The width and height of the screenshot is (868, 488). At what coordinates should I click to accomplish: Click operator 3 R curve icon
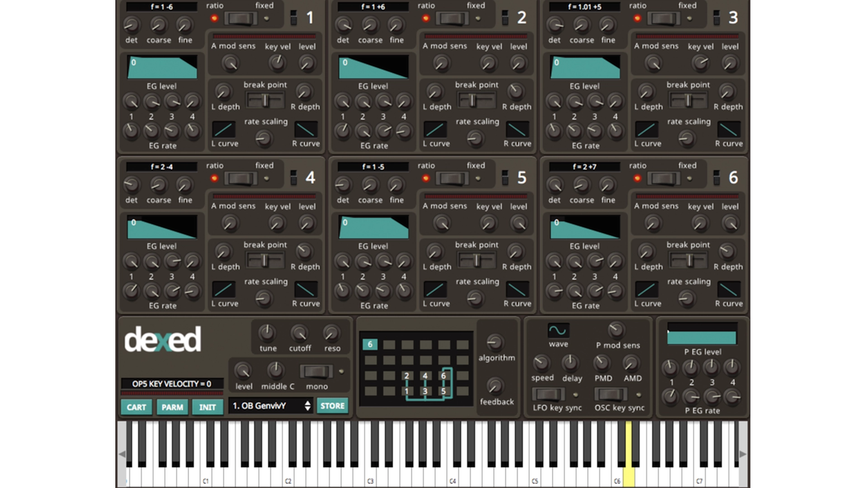tap(729, 130)
